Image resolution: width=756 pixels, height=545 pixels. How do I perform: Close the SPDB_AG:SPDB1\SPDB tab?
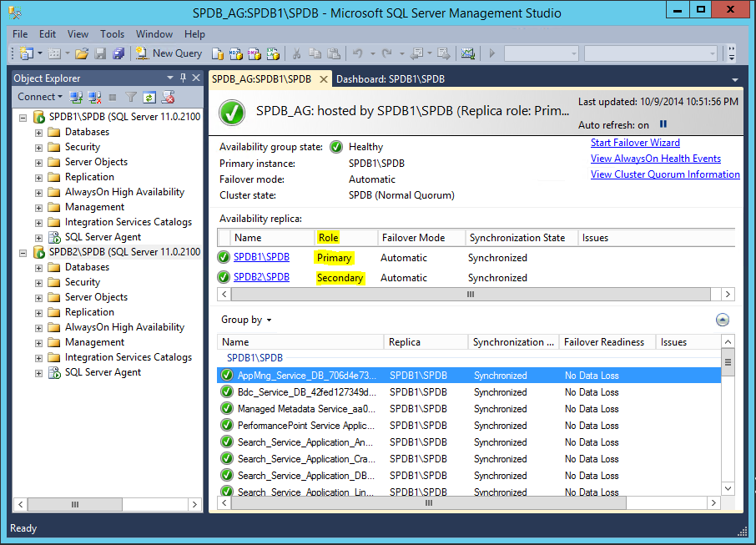coord(324,79)
